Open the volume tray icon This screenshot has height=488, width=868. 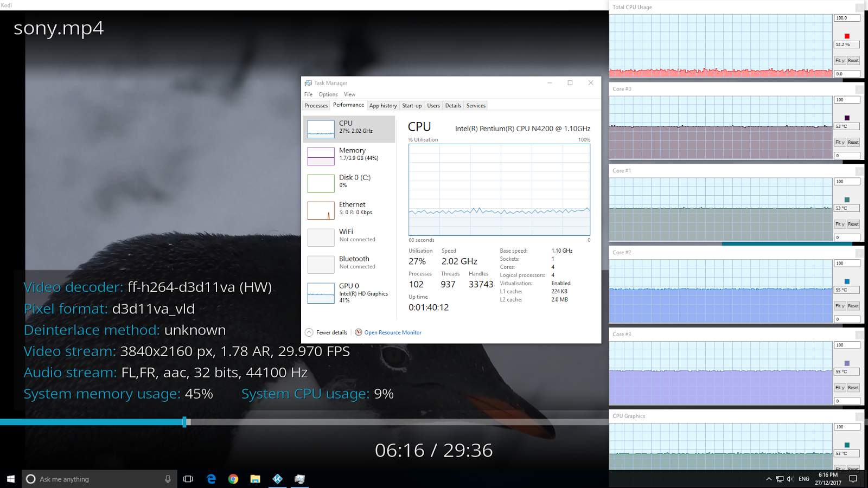click(790, 479)
